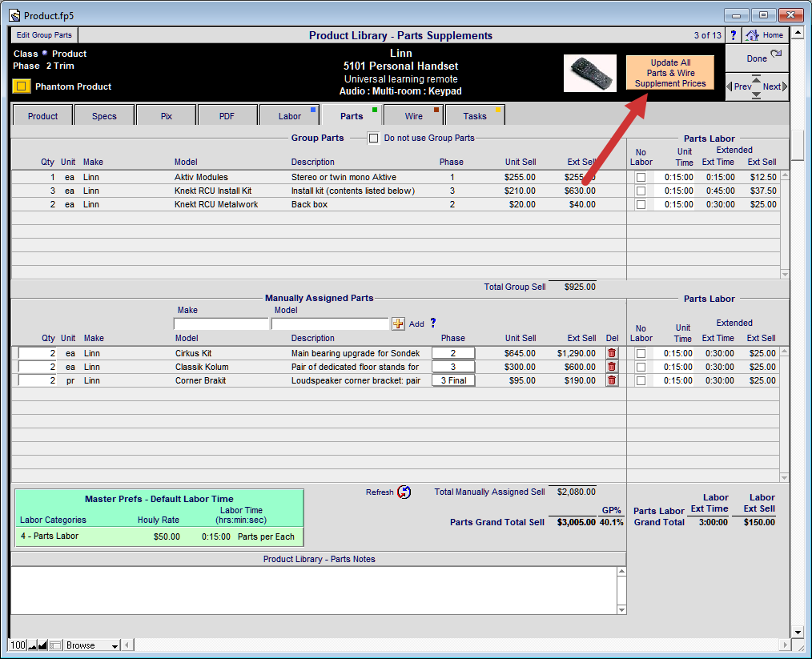Click the 5101 Personal Handset product image
The width and height of the screenshot is (812, 659).
(590, 73)
